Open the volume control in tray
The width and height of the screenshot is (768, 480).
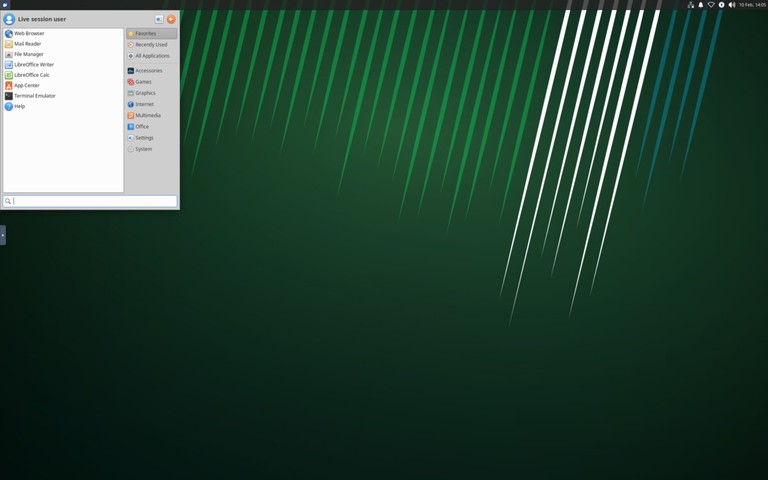(x=732, y=4)
